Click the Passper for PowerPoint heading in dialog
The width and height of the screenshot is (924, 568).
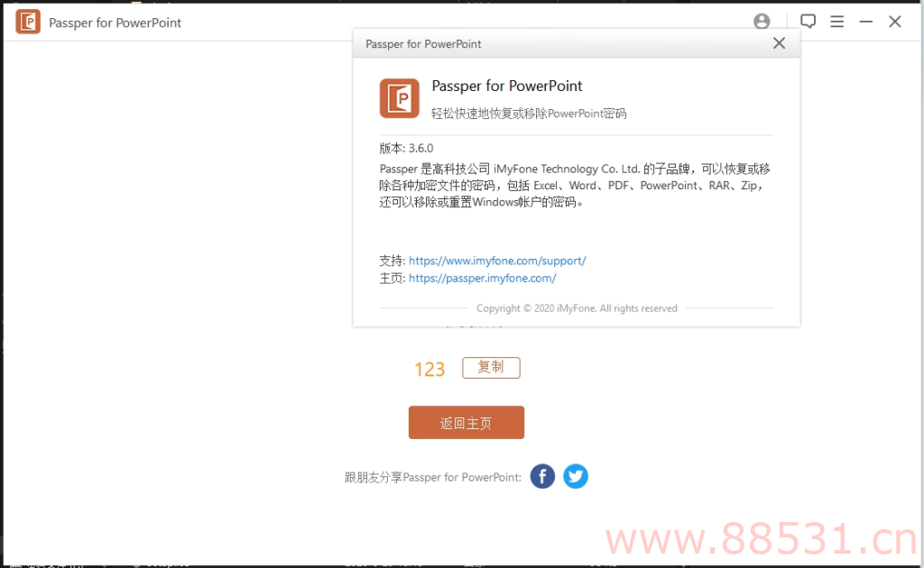point(507,86)
